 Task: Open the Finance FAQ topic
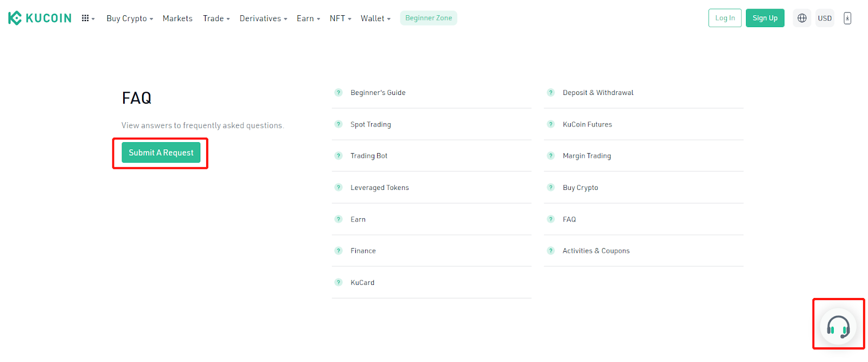363,251
